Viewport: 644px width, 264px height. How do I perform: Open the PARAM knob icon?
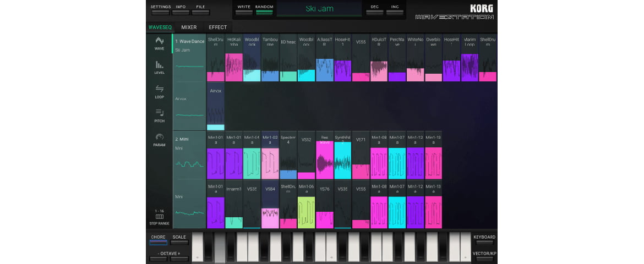tap(160, 140)
